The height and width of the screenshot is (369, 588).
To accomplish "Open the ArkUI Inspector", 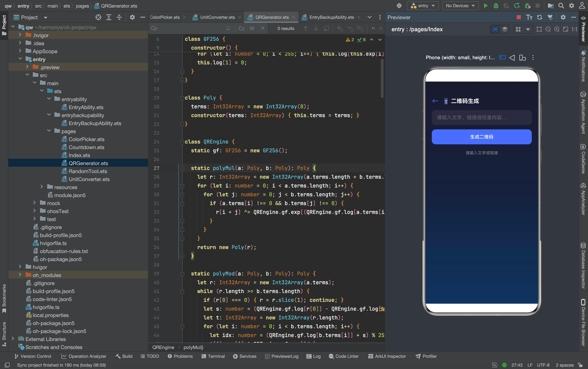I will [x=387, y=356].
